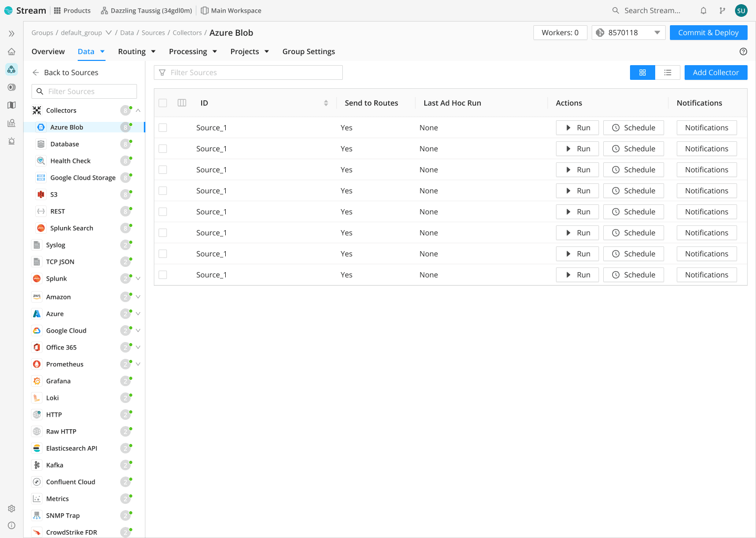This screenshot has height=538, width=756.
Task: Open the 8570118 version dropdown
Action: [x=628, y=33]
